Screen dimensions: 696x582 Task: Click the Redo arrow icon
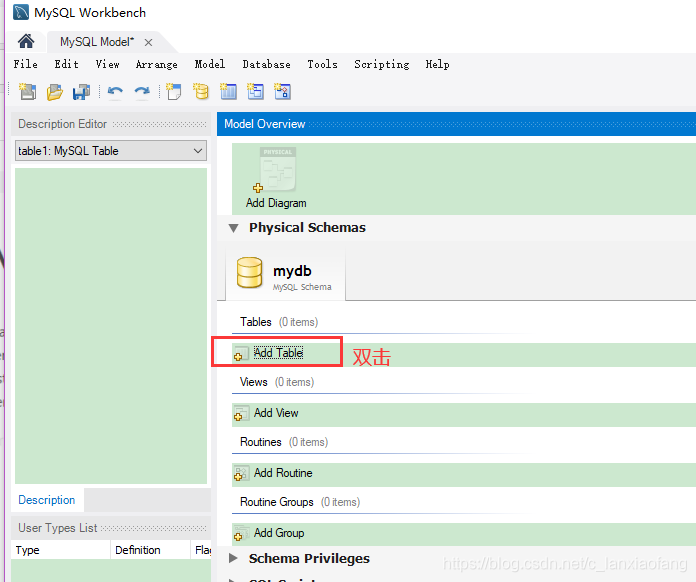(142, 92)
